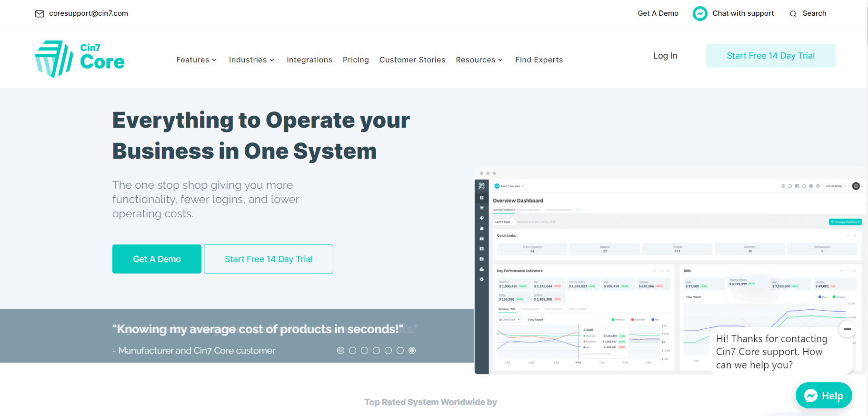This screenshot has width=868, height=416.
Task: Click outlined Start Free 14 Day Trial button
Action: [269, 259]
